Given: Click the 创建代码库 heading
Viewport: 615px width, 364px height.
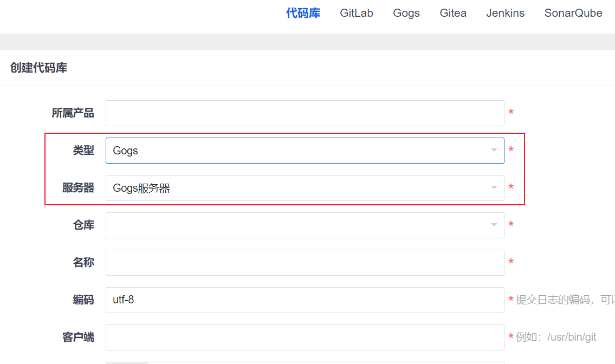Looking at the screenshot, I should 38,68.
